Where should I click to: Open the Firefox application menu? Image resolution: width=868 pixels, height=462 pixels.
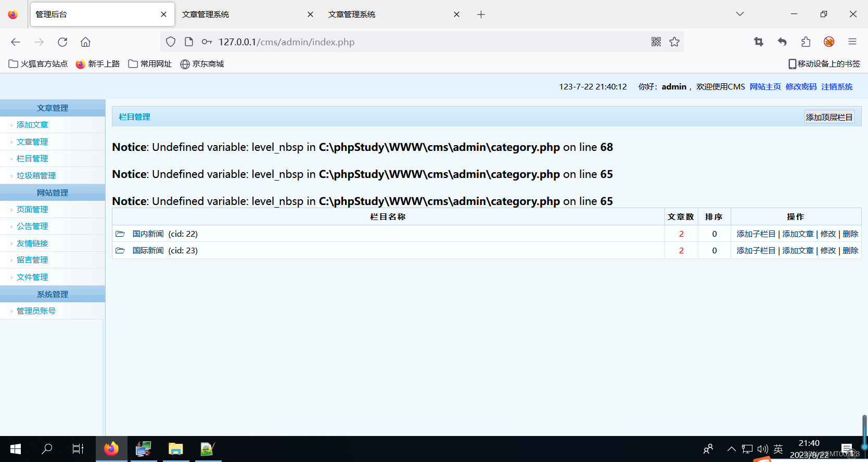(852, 42)
